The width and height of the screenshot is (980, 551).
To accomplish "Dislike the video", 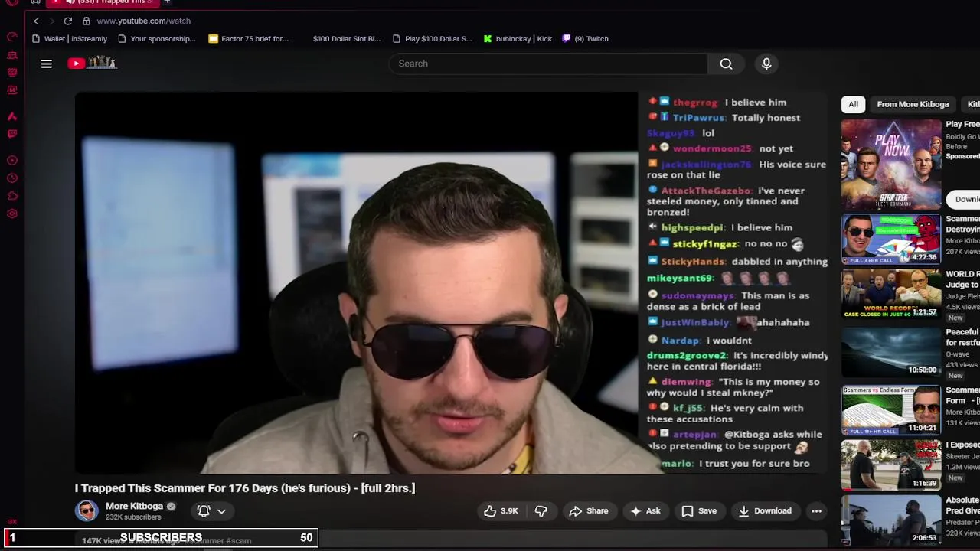I will tap(541, 510).
